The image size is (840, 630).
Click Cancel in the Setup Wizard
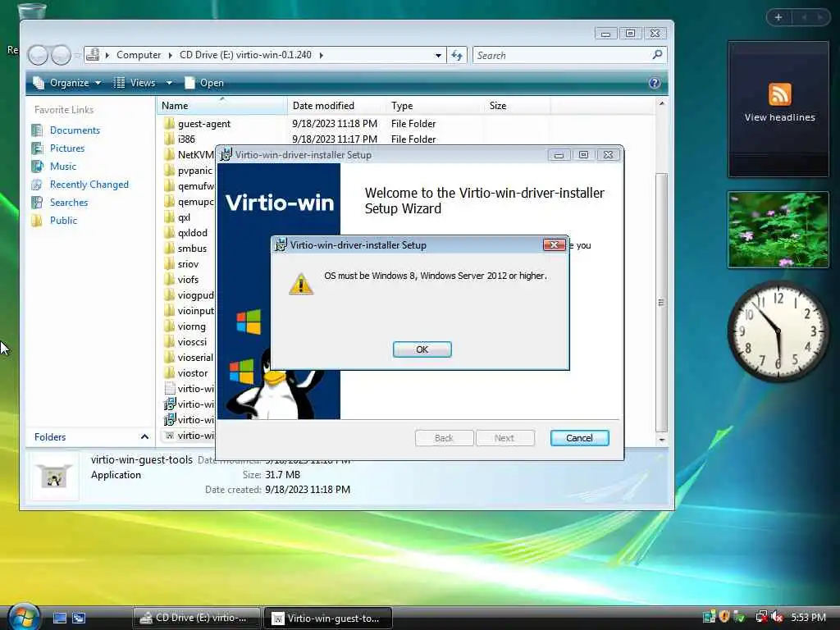pyautogui.click(x=579, y=438)
